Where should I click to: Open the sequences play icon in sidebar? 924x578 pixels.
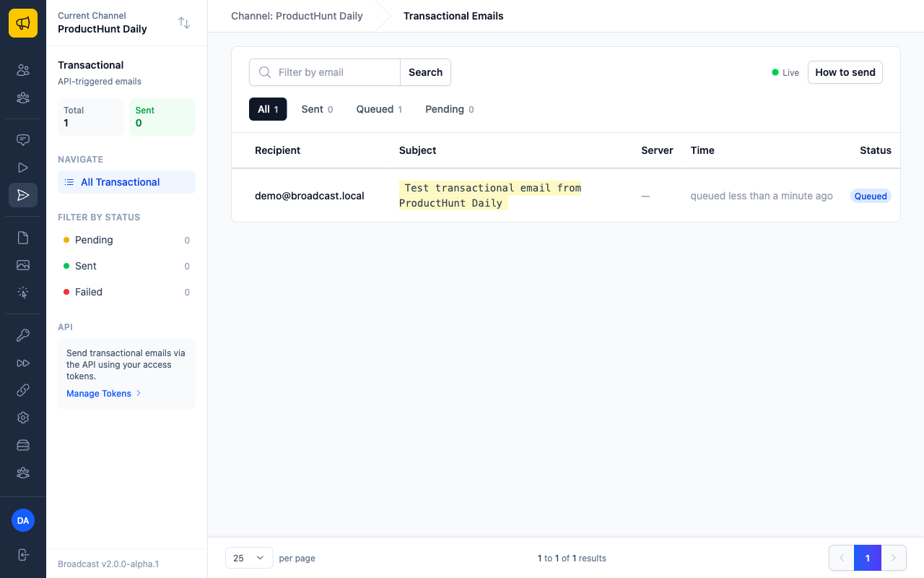23,168
